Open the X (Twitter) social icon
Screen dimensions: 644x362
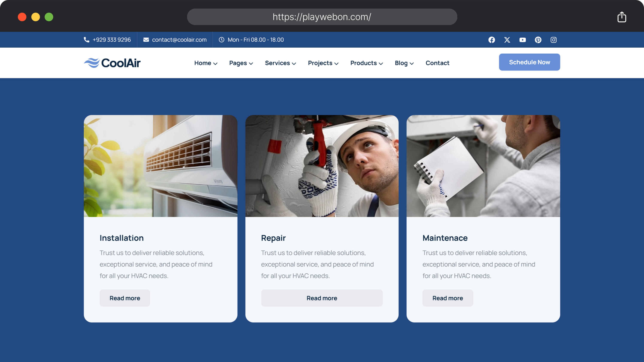[507, 40]
